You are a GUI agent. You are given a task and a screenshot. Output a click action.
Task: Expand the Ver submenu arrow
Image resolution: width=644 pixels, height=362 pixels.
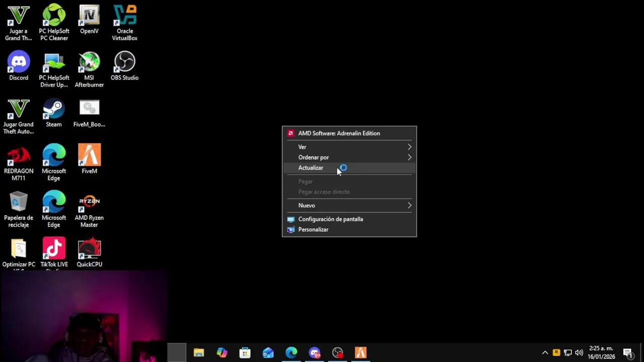(409, 147)
